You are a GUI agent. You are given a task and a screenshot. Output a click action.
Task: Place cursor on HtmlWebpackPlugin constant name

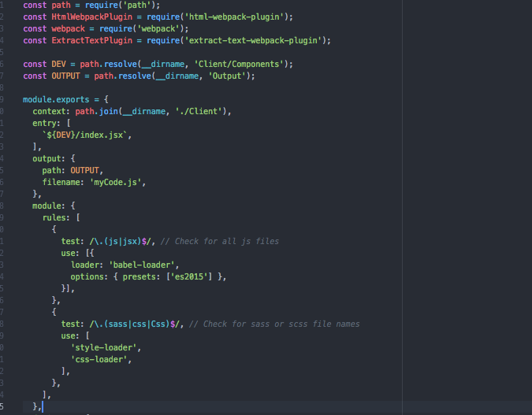pos(92,17)
